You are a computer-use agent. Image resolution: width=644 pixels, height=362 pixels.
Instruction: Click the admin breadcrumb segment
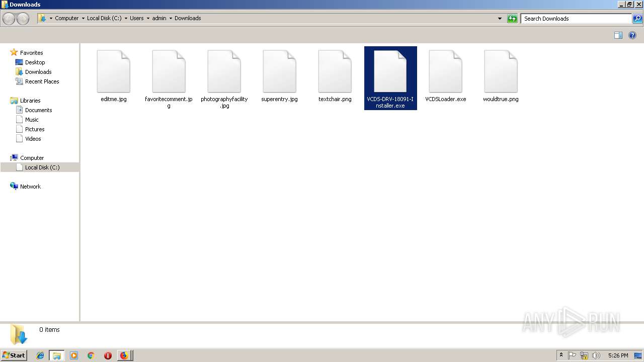click(159, 18)
